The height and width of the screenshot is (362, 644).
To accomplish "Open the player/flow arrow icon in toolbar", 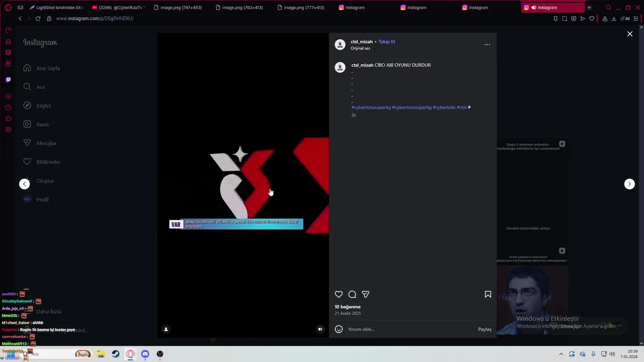I will click(583, 19).
